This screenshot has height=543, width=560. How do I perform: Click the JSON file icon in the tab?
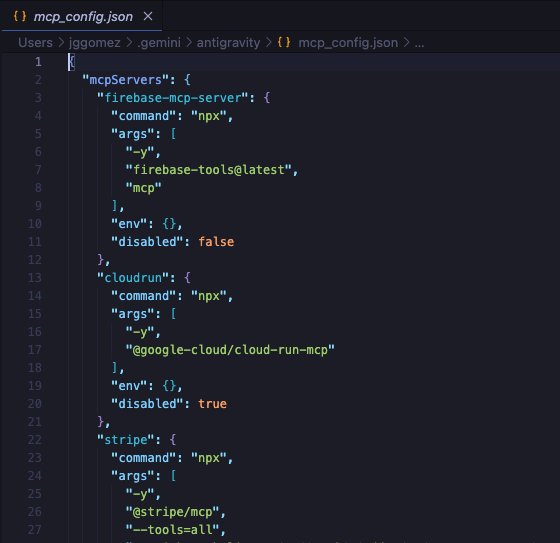(20, 16)
